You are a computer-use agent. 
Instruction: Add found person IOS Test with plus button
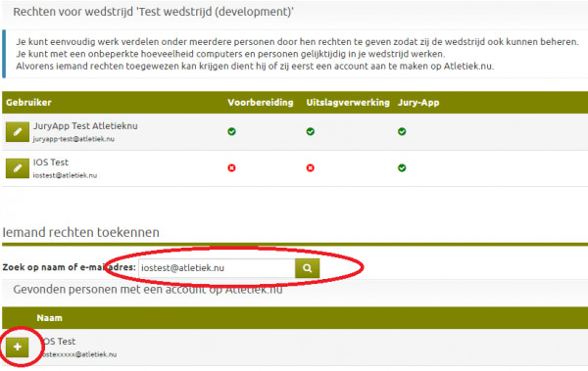point(18,347)
